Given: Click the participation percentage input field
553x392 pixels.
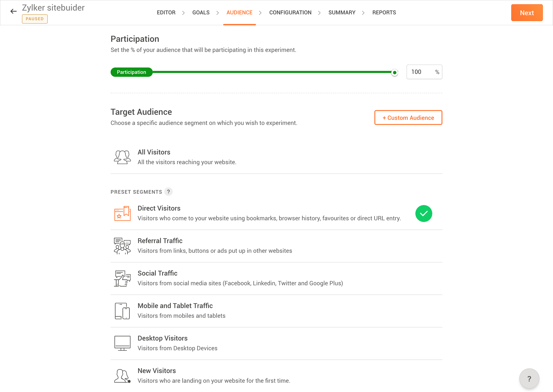Looking at the screenshot, I should coord(420,72).
